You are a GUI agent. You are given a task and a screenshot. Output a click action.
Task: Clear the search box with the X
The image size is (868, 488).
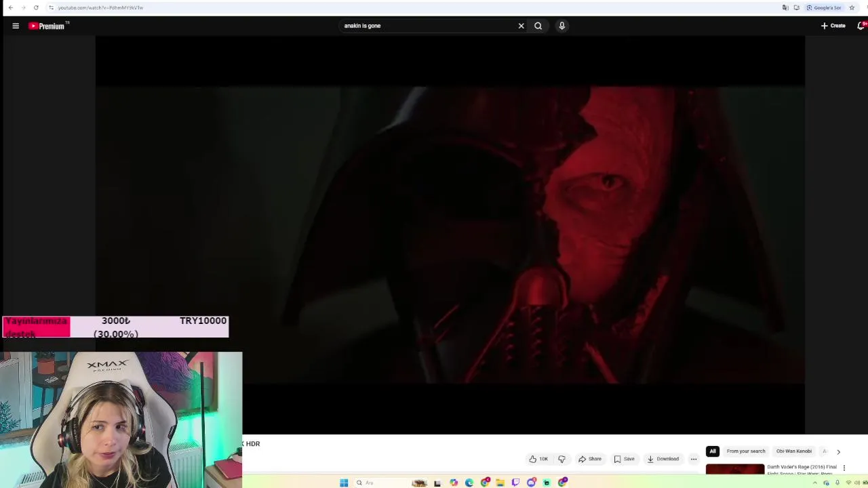[x=521, y=26]
